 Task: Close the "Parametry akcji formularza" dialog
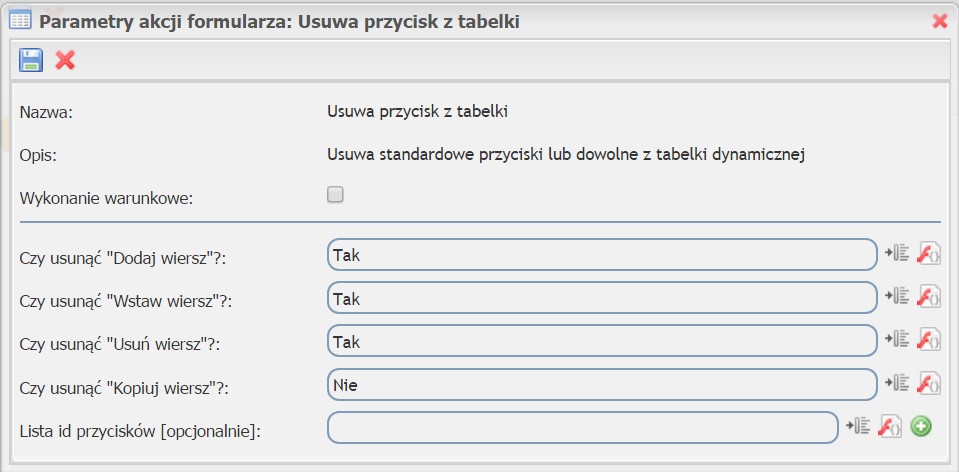[x=939, y=20]
